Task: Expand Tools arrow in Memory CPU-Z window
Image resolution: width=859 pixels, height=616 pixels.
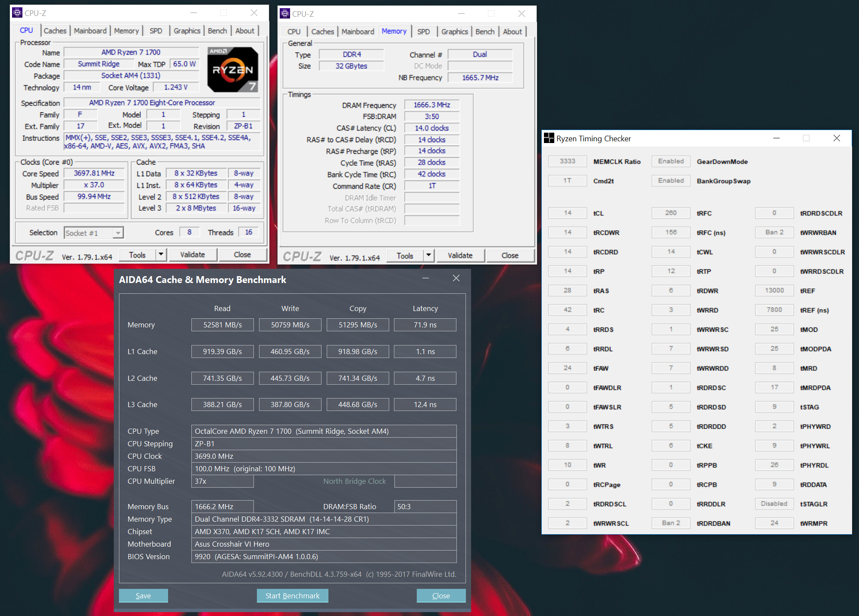Action: coord(428,255)
